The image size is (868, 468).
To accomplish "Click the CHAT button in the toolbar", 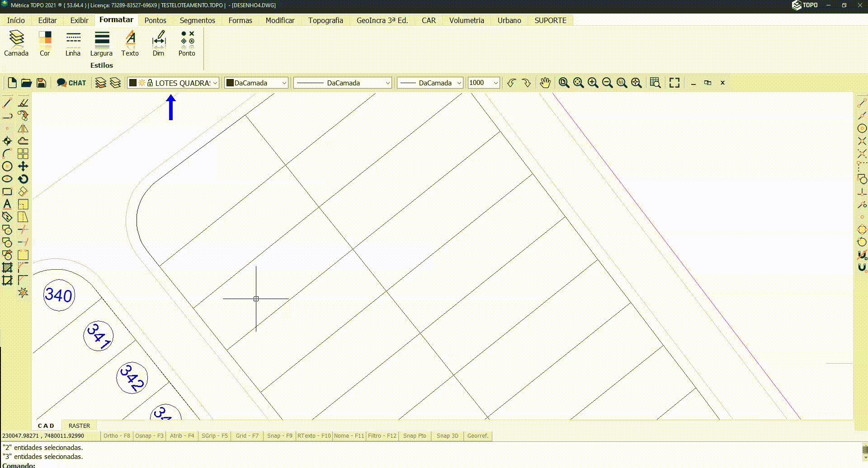I will tap(71, 83).
